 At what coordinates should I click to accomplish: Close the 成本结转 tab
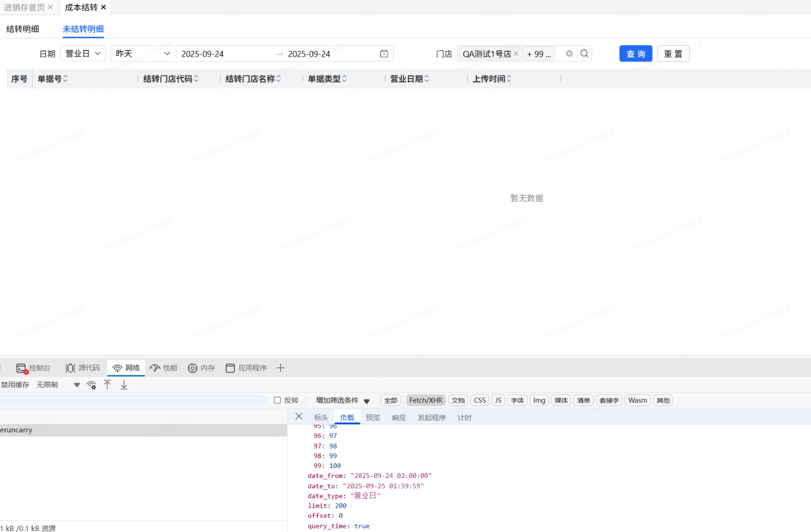tap(103, 7)
